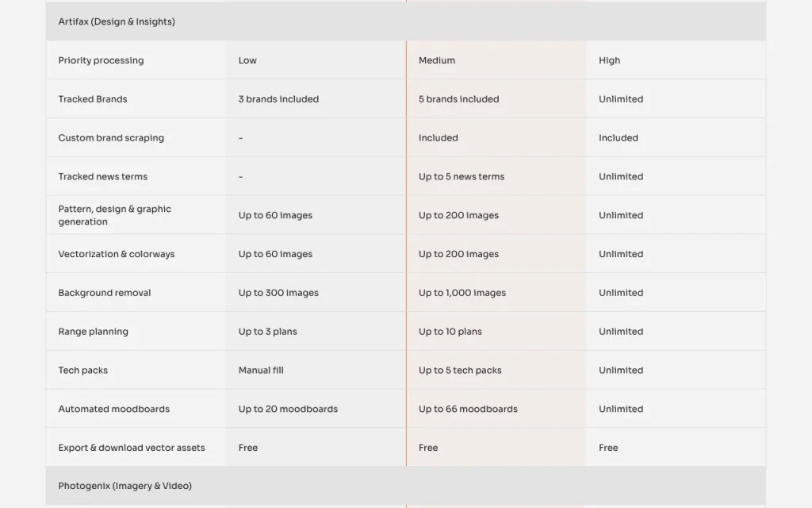
Task: Click Pattern, design & graphic generation label
Action: tap(114, 215)
